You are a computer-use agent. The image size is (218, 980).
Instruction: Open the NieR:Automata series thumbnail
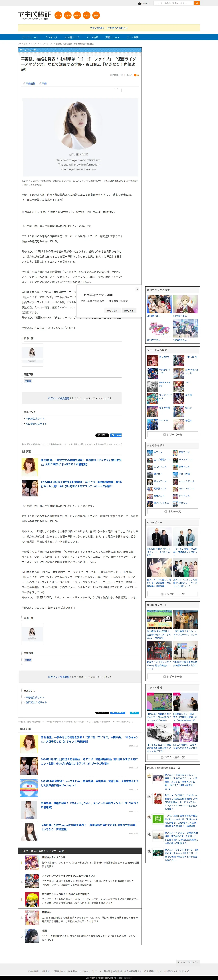[153, 386]
